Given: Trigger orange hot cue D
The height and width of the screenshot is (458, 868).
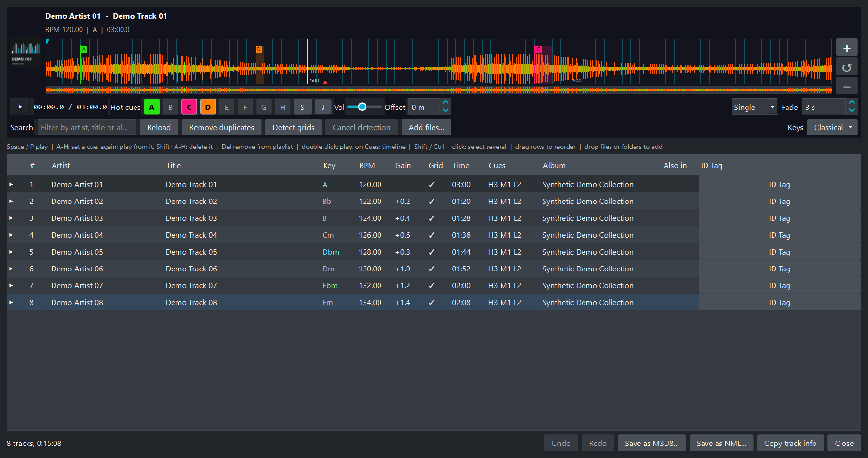Looking at the screenshot, I should coord(208,107).
